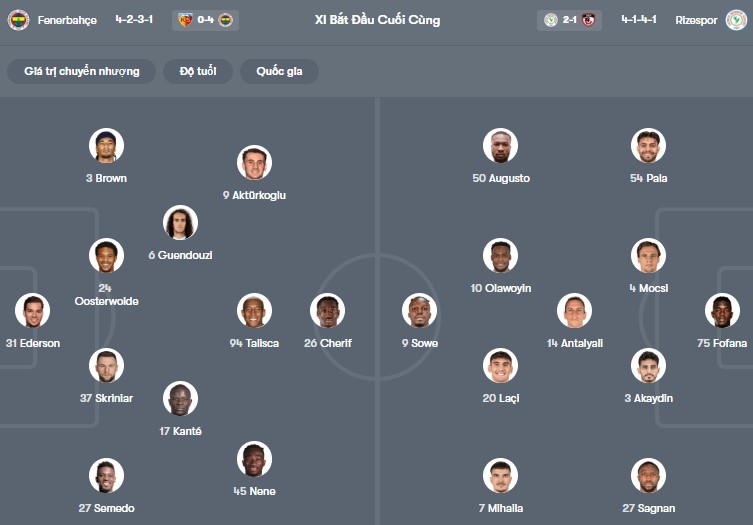Screen dimensions: 753x525
Task: Select player 94 Talisca's photo
Action: click(254, 311)
